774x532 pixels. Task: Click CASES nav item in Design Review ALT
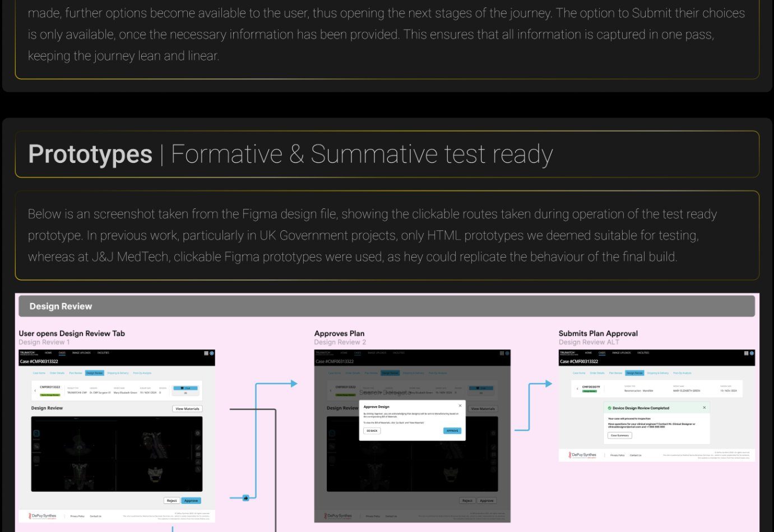point(602,353)
